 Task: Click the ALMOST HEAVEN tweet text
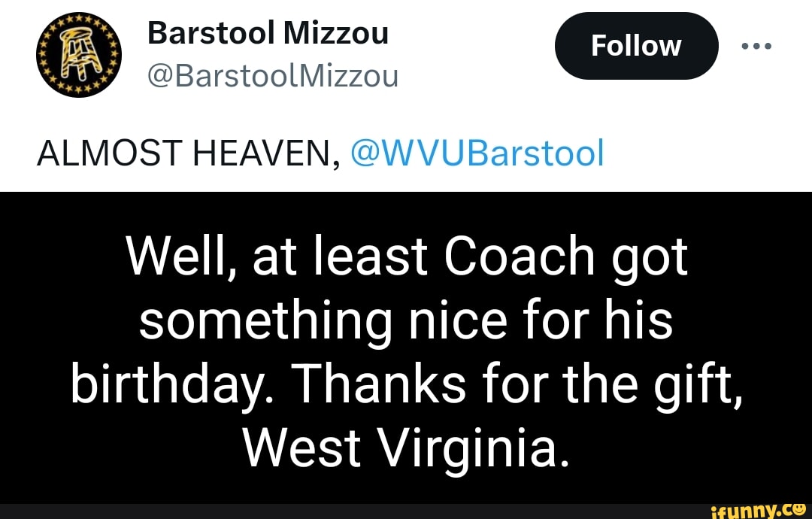point(183,153)
